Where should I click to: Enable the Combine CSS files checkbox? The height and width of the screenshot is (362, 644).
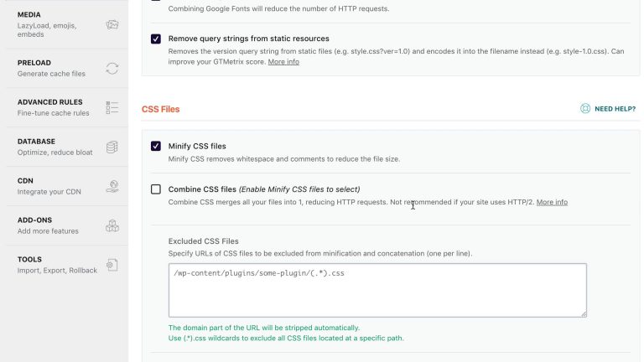[x=156, y=189]
